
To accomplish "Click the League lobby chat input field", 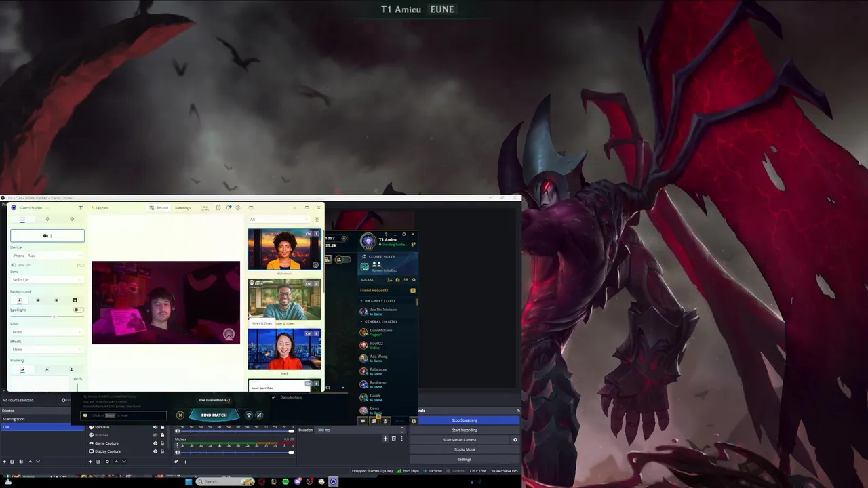I will coord(123,415).
